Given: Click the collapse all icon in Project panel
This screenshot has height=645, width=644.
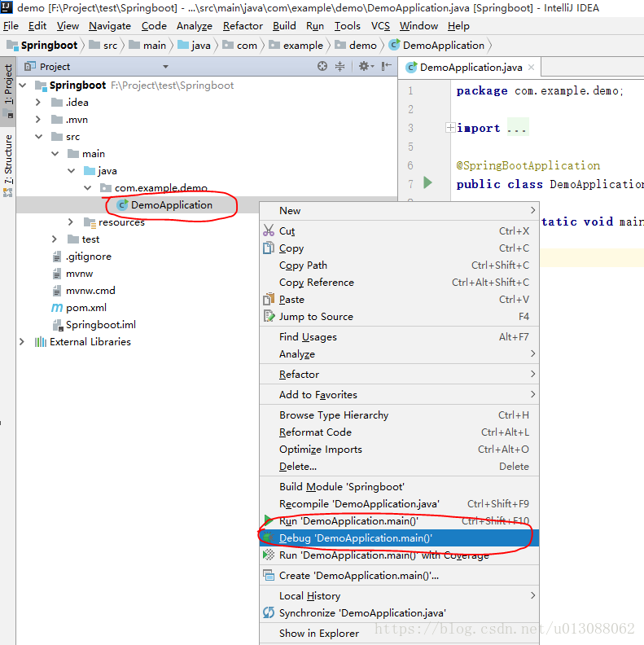Looking at the screenshot, I should [x=340, y=66].
